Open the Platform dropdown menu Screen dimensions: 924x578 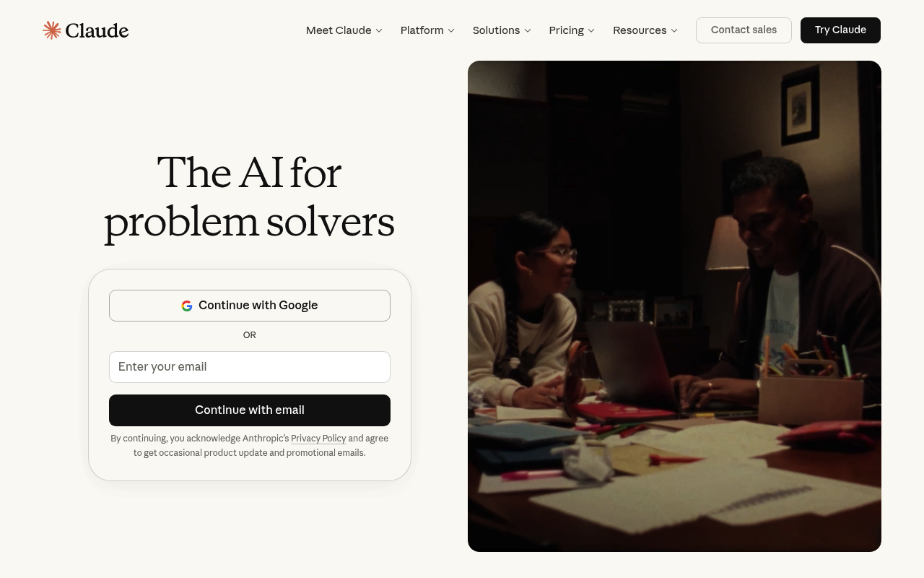tap(427, 30)
